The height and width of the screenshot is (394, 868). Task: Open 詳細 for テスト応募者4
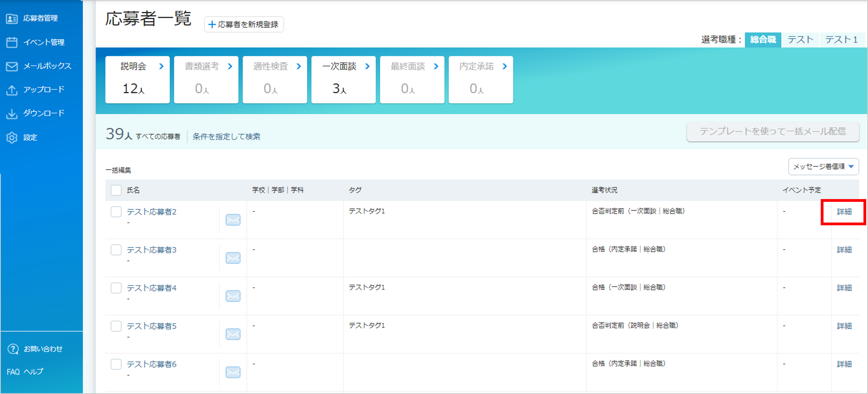click(844, 287)
